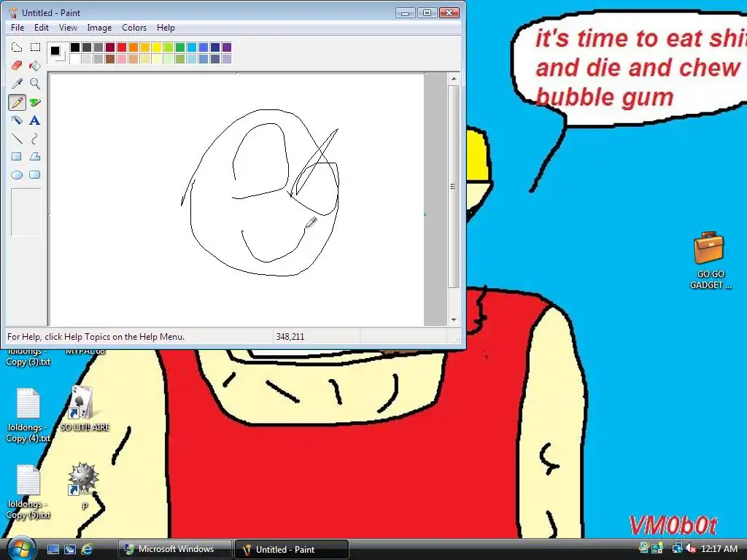
Task: Click the vertical scrollbar thumb in Paint
Action: pyautogui.click(x=454, y=187)
